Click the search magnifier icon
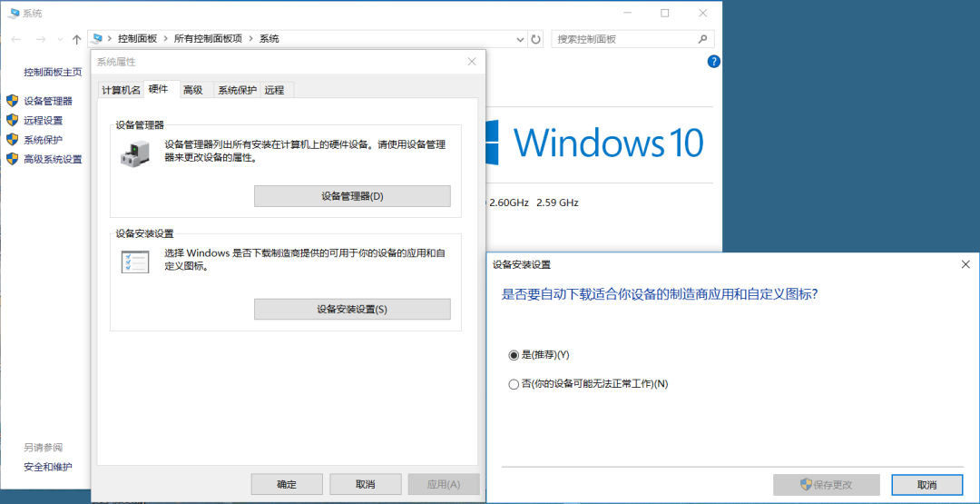The height and width of the screenshot is (504, 980). (702, 39)
